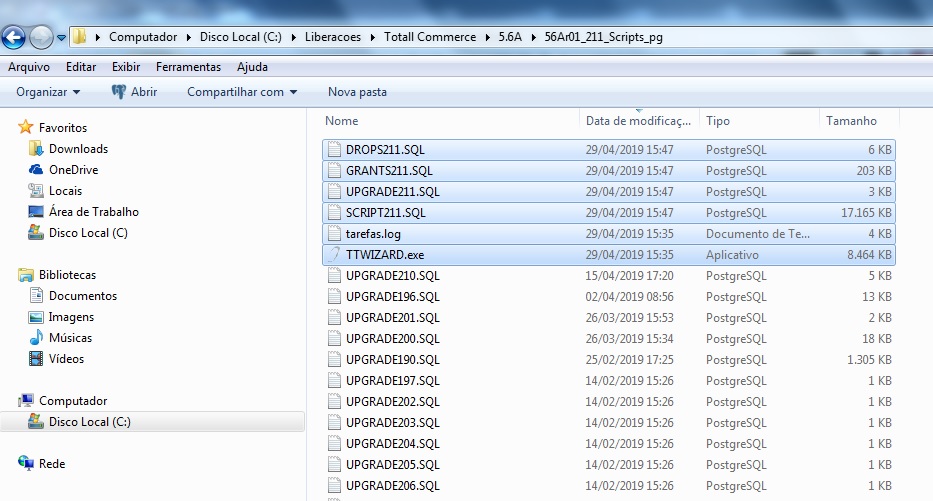The height and width of the screenshot is (501, 933).
Task: Select tarefas.log file icon
Action: tap(334, 234)
